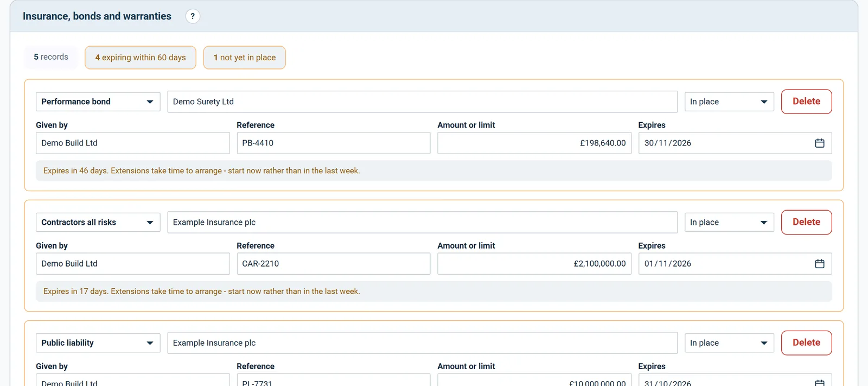Click the 5 records badge
The width and height of the screenshot is (868, 386).
51,57
